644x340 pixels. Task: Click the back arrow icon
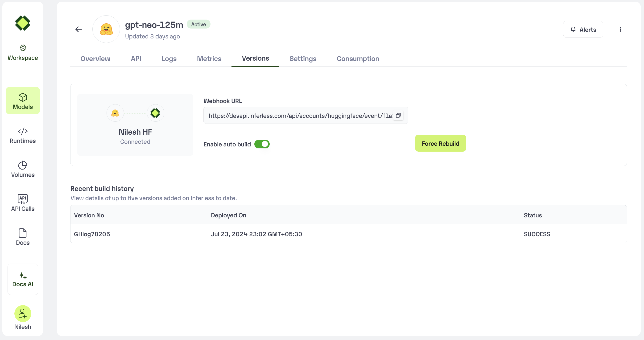point(79,29)
